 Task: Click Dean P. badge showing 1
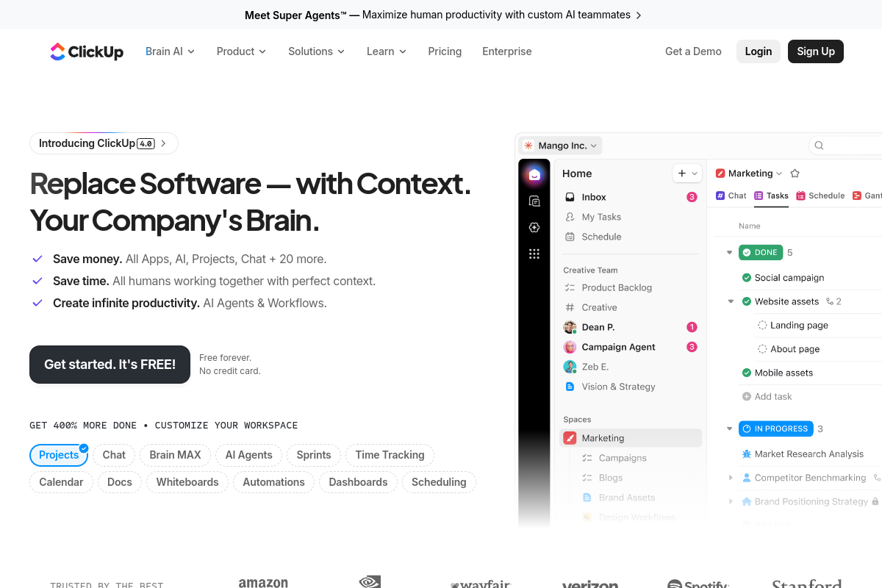[692, 327]
